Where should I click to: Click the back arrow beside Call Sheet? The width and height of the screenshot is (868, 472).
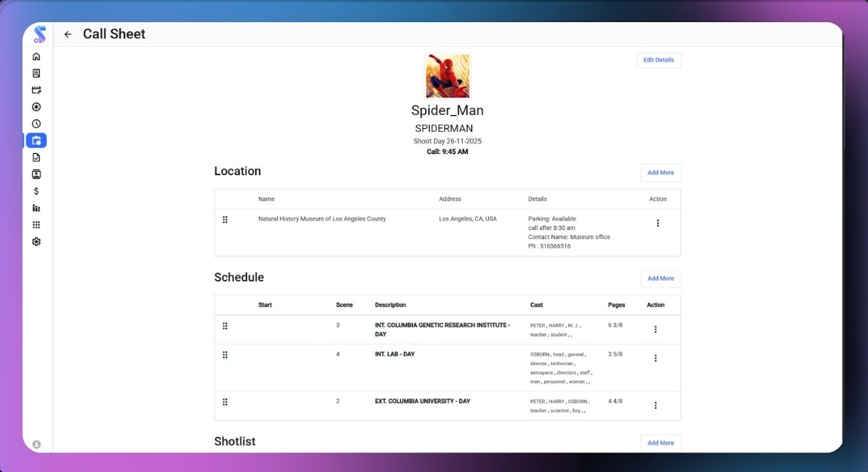tap(67, 34)
